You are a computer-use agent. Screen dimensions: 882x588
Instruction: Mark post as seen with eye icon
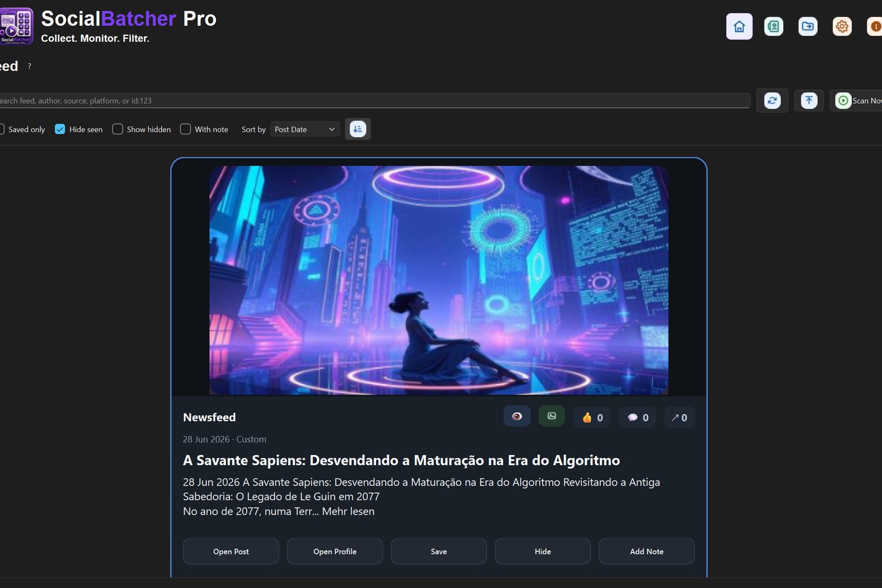click(x=517, y=416)
